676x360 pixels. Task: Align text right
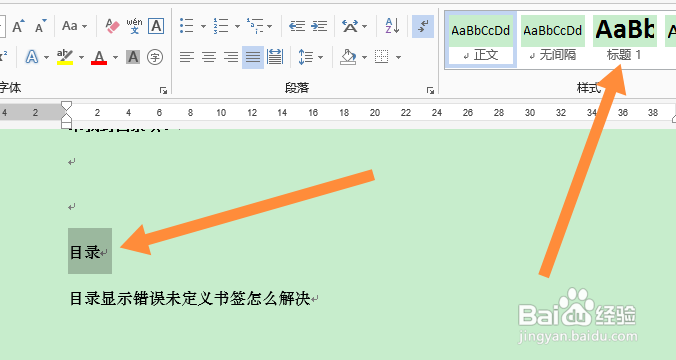231,57
